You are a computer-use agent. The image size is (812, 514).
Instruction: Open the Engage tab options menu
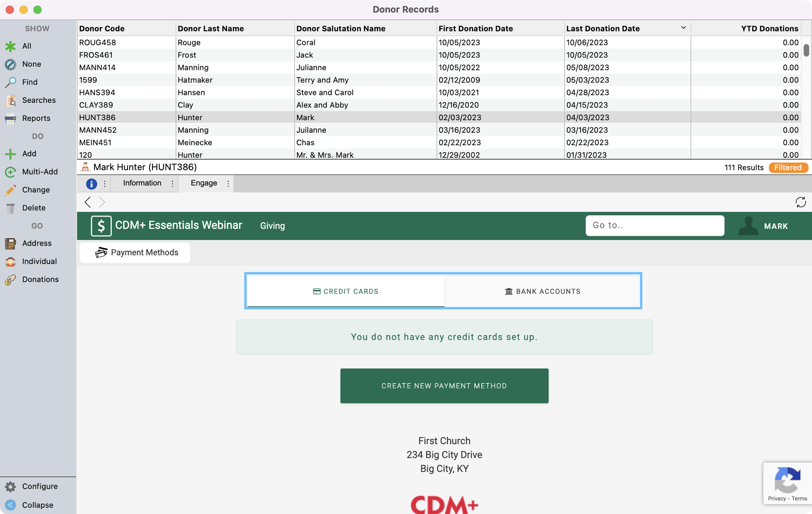click(x=228, y=184)
